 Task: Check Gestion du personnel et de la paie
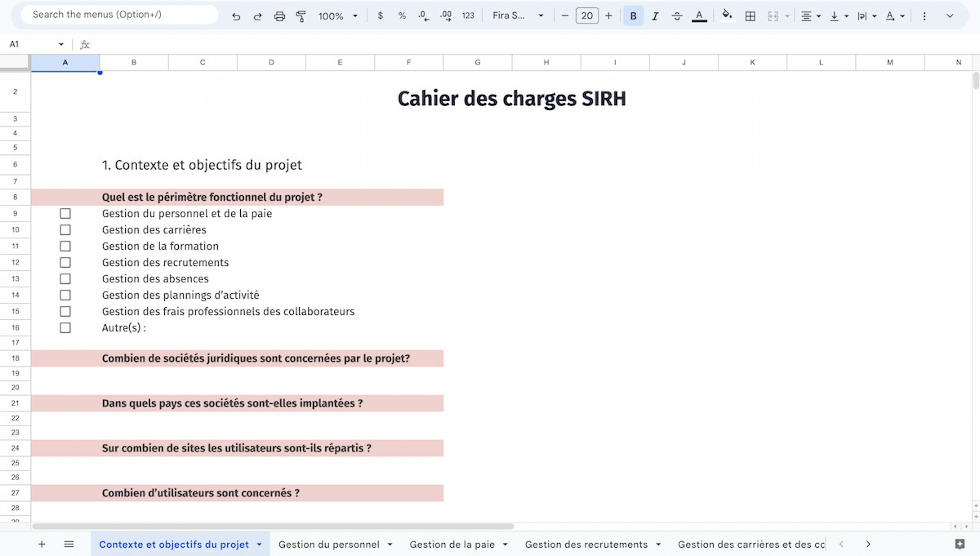pos(65,214)
